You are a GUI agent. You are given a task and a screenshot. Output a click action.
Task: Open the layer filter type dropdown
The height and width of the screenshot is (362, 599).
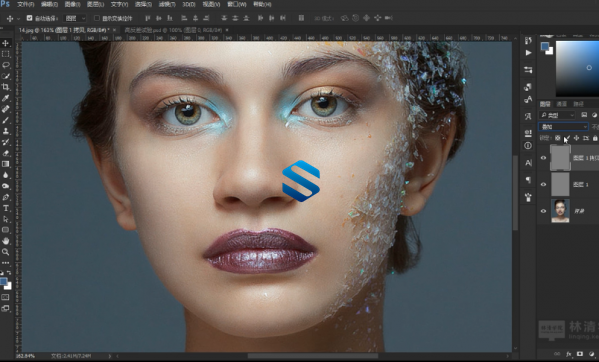[557, 115]
